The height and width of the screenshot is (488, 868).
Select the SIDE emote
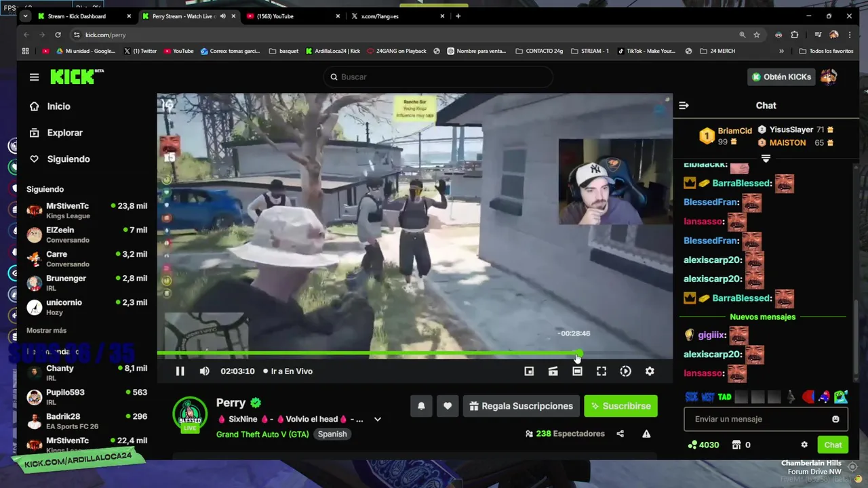(x=691, y=397)
